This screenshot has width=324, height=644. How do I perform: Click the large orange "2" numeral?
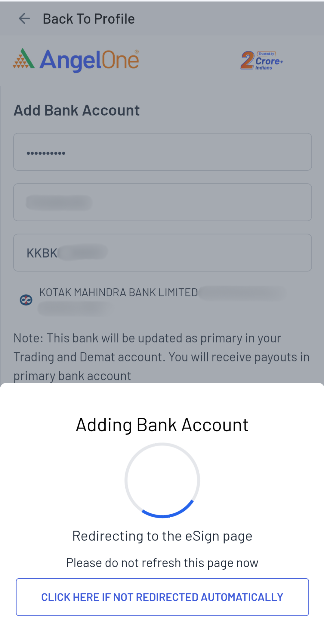tap(247, 60)
